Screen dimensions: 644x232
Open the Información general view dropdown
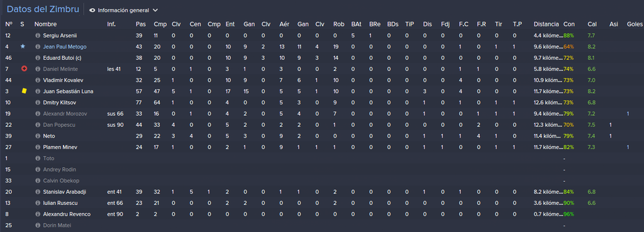123,10
